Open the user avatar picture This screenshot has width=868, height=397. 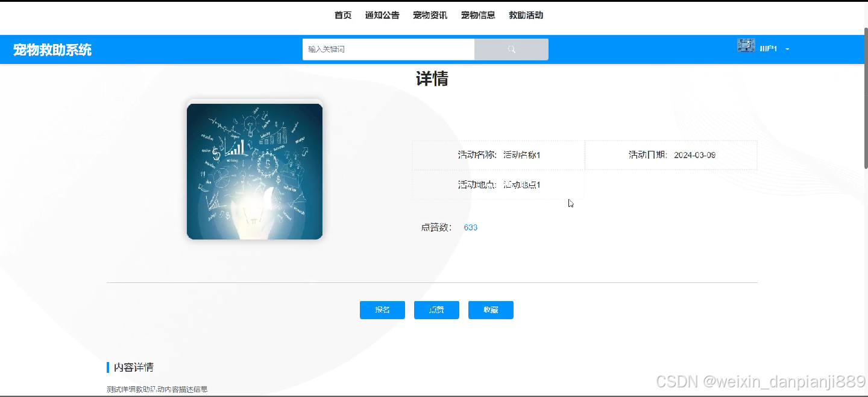pos(746,46)
